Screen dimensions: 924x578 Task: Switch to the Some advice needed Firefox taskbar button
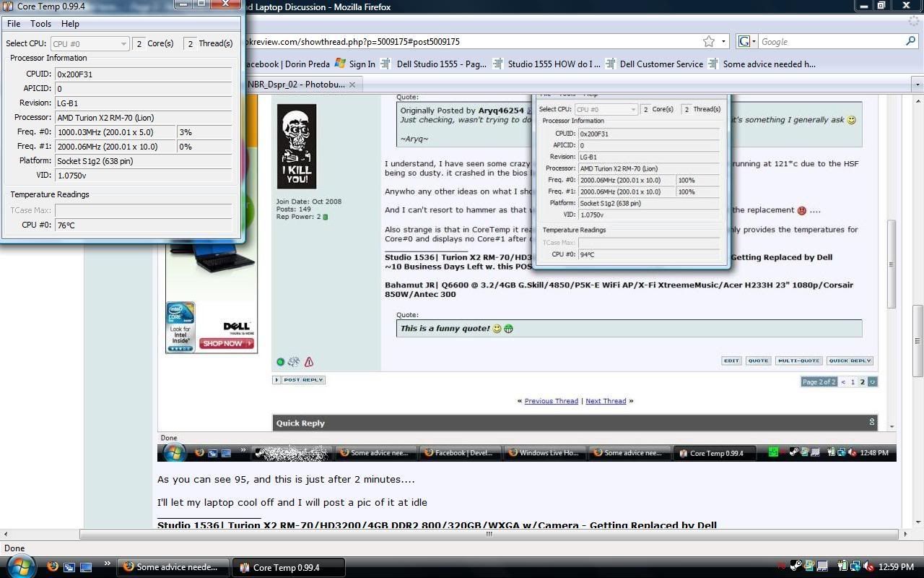click(174, 567)
